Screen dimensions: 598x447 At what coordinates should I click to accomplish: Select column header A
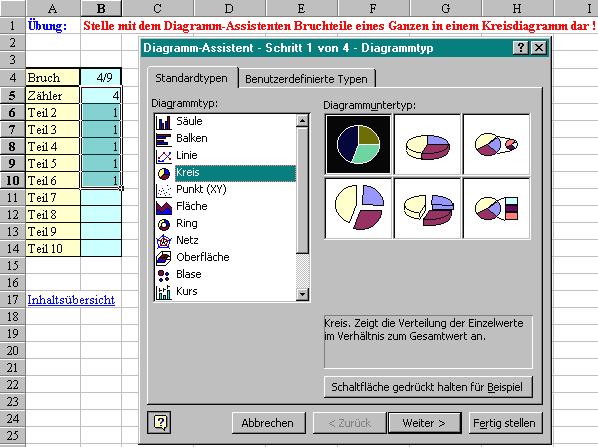pos(53,8)
